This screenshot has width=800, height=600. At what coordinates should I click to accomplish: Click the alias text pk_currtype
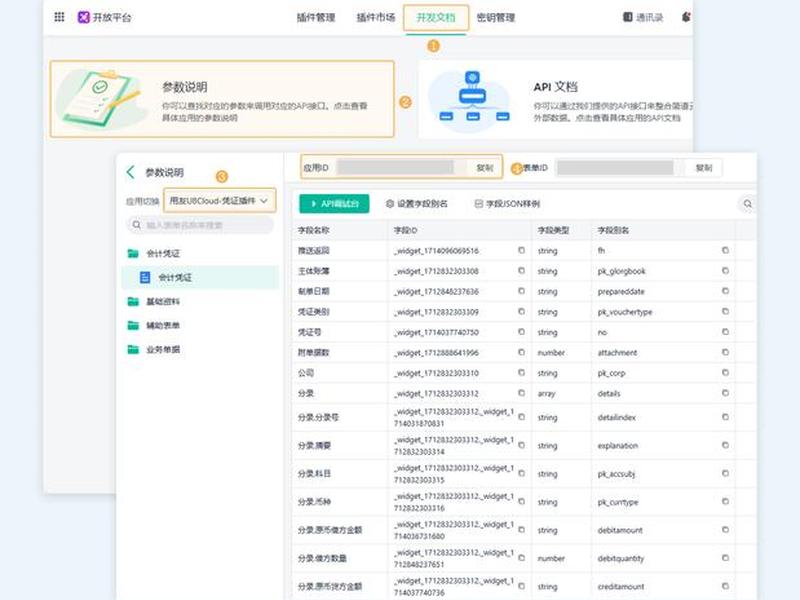(617, 502)
